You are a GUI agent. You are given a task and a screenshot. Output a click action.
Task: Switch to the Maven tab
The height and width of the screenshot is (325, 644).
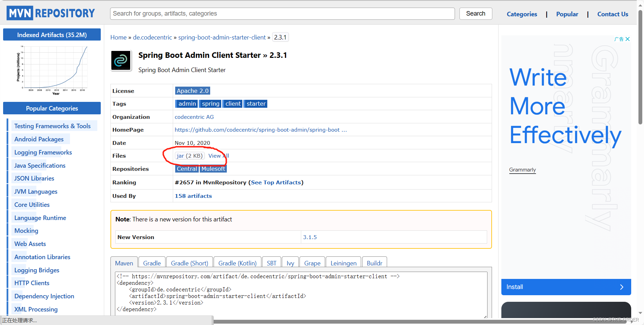point(124,263)
